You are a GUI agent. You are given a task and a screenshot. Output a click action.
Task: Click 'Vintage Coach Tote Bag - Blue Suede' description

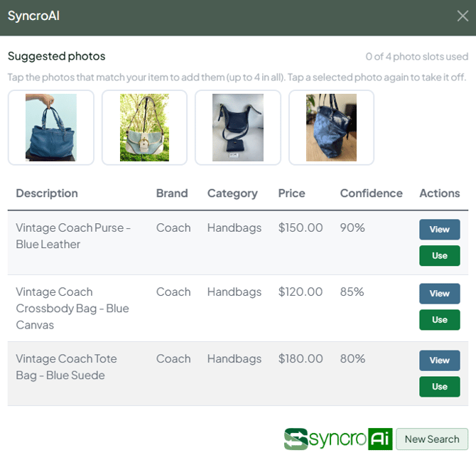coord(66,367)
